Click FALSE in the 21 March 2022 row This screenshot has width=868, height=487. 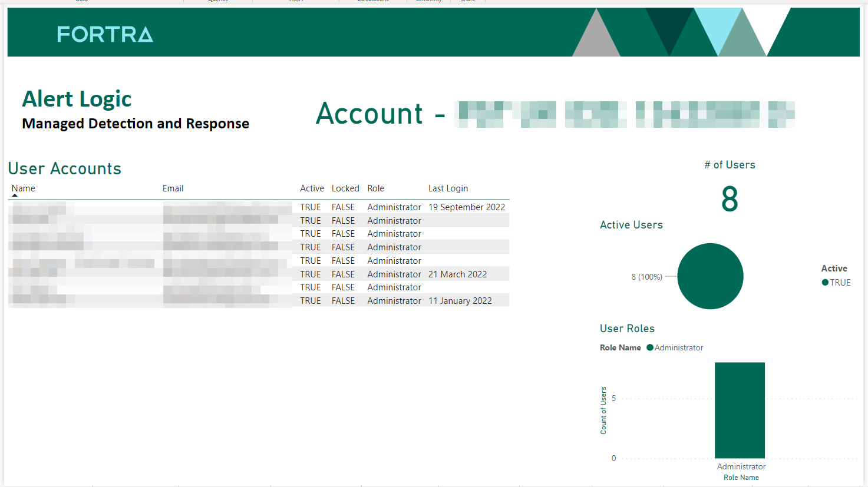click(x=343, y=274)
